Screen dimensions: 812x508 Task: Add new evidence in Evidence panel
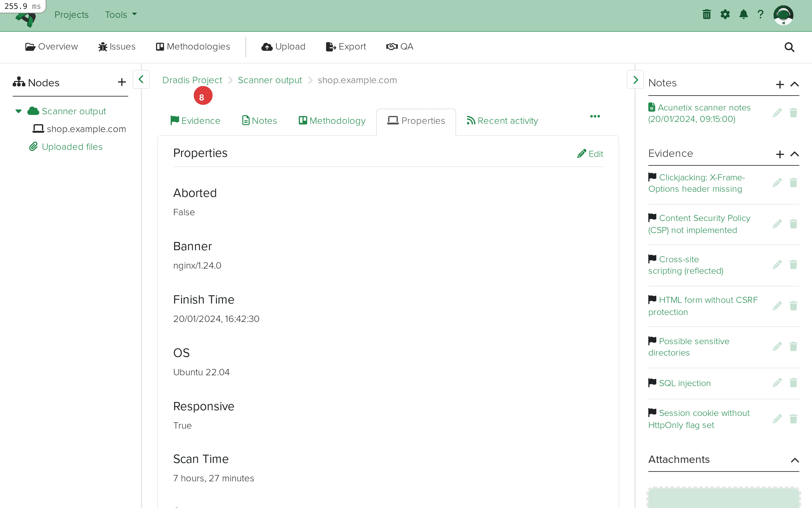tap(780, 154)
